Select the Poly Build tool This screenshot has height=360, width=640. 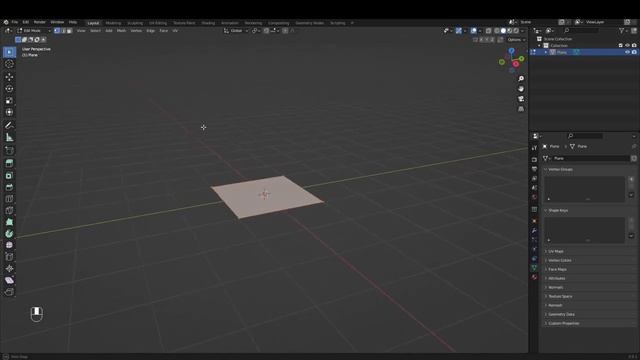point(9,222)
